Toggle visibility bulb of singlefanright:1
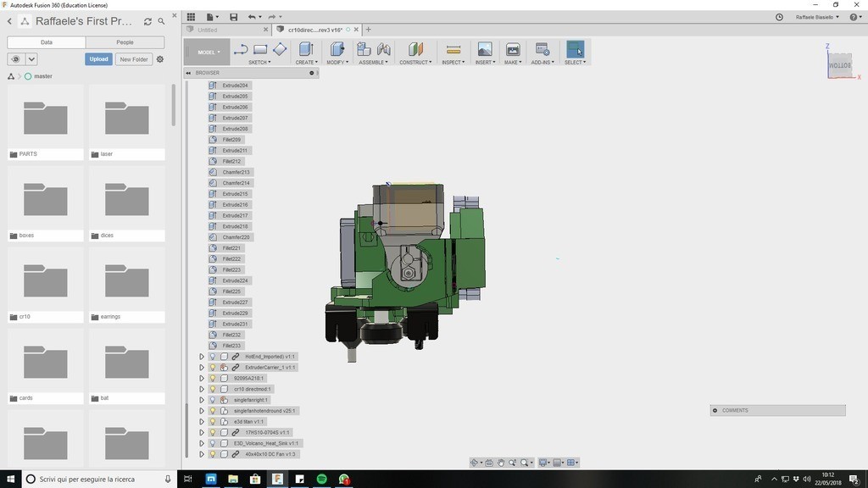This screenshot has width=868, height=488. [x=213, y=400]
